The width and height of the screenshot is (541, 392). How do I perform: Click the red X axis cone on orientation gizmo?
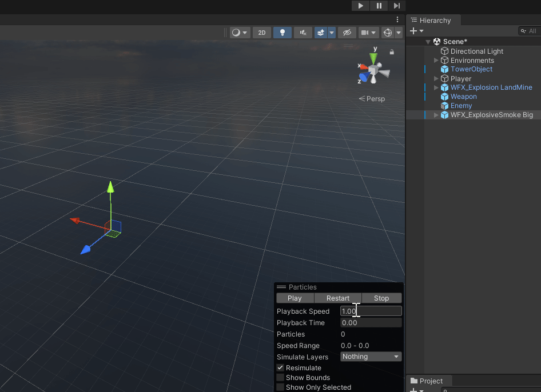[x=363, y=66]
